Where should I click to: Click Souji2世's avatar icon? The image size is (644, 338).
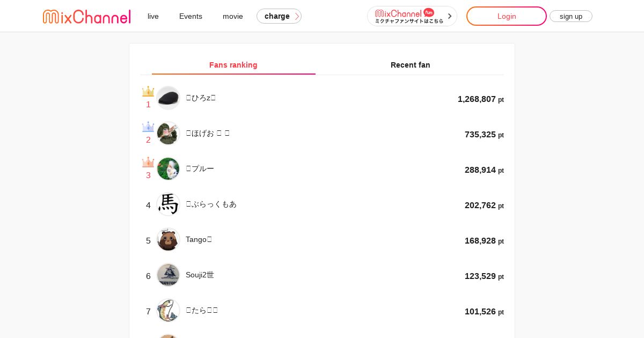(168, 275)
